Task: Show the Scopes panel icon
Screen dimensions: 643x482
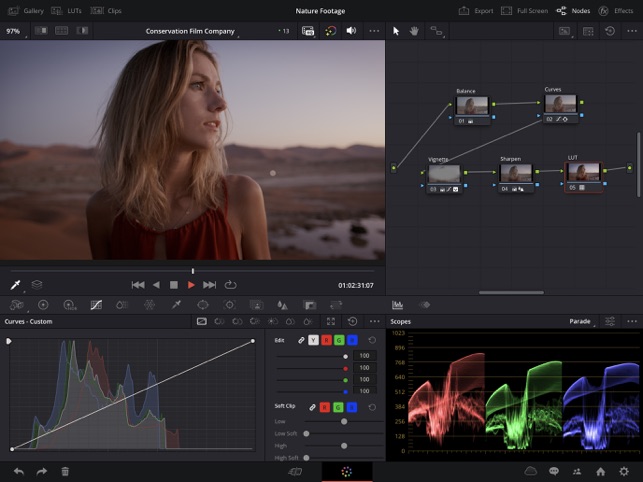Action: [397, 305]
